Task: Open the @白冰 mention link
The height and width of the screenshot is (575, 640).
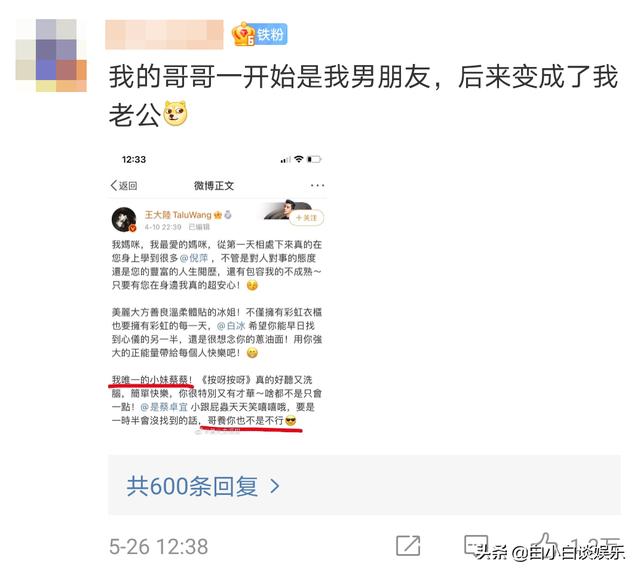Action: (231, 326)
